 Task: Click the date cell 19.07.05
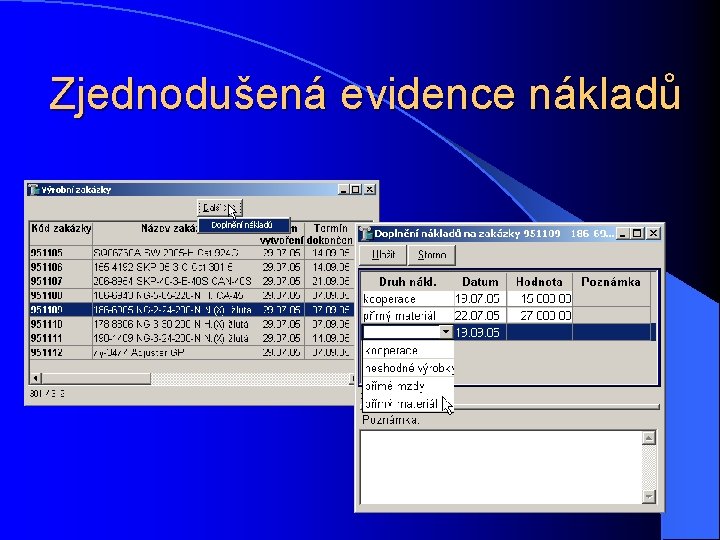480,299
